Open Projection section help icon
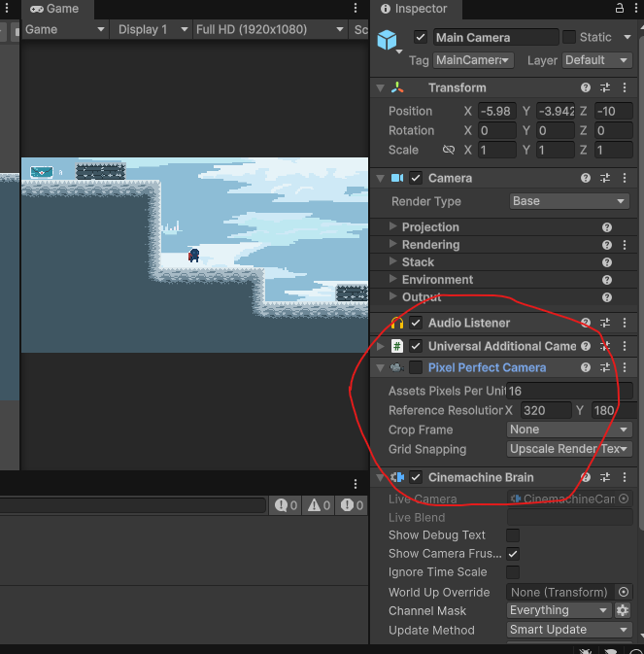The width and height of the screenshot is (644, 654). click(607, 227)
